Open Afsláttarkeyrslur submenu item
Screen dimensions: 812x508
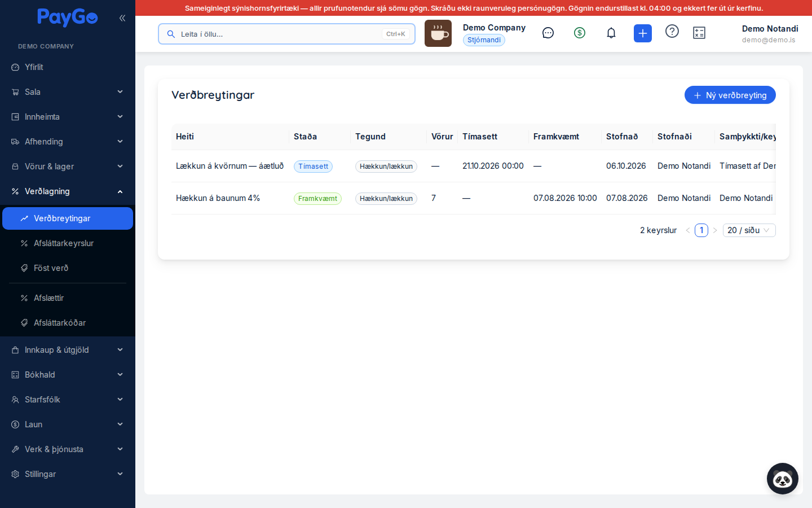click(x=68, y=243)
